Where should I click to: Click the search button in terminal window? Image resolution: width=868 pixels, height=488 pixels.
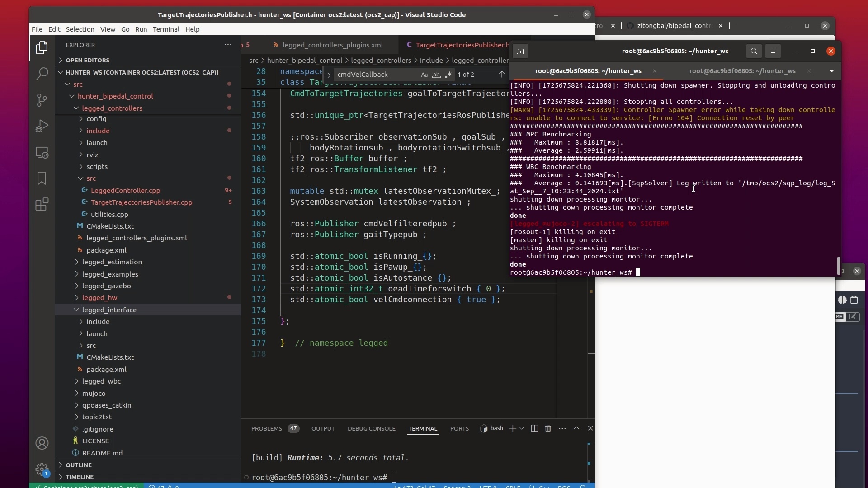pos(754,51)
